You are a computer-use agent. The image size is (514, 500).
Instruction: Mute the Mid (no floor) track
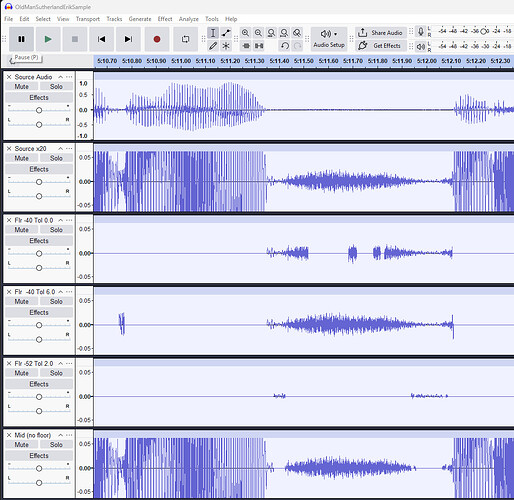coord(22,445)
